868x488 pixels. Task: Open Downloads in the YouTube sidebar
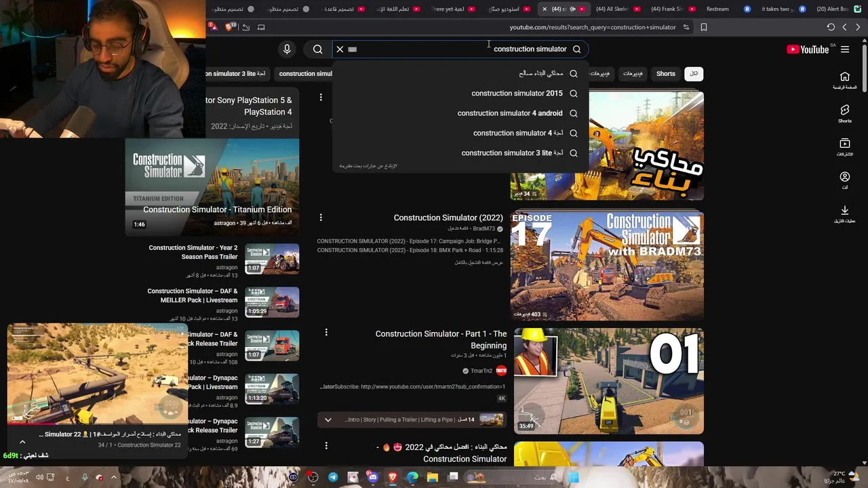844,213
